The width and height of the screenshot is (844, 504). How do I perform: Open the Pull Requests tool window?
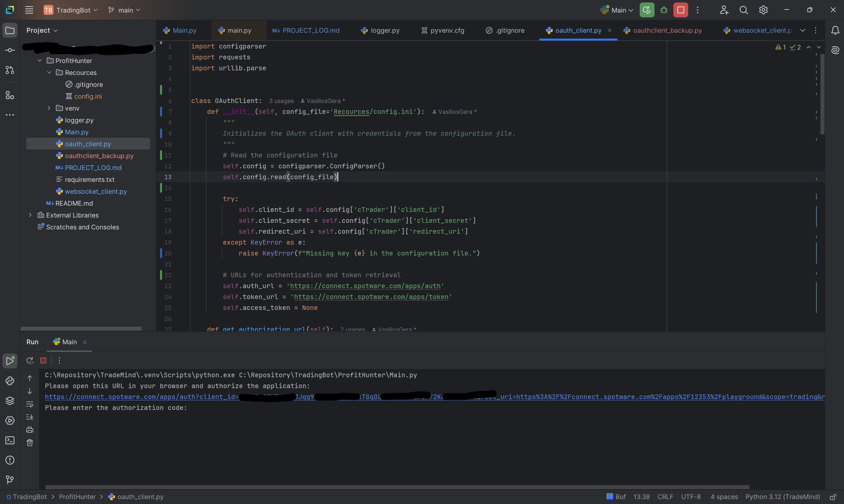click(x=10, y=70)
